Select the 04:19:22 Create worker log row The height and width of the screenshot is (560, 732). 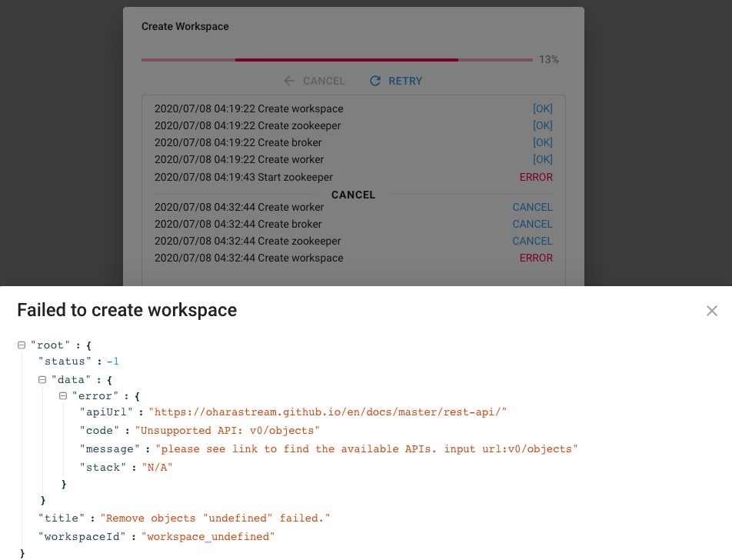tap(354, 159)
